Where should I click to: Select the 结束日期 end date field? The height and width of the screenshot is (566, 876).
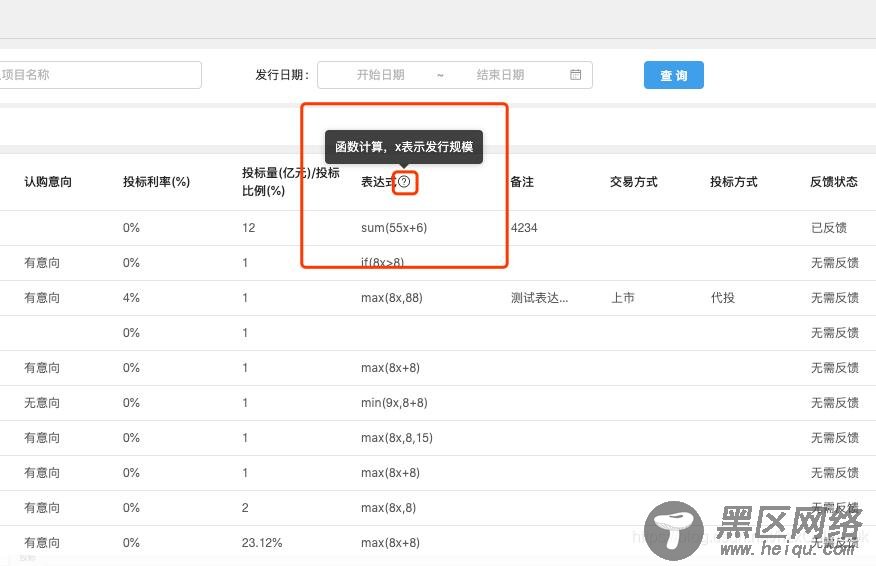(x=500, y=75)
